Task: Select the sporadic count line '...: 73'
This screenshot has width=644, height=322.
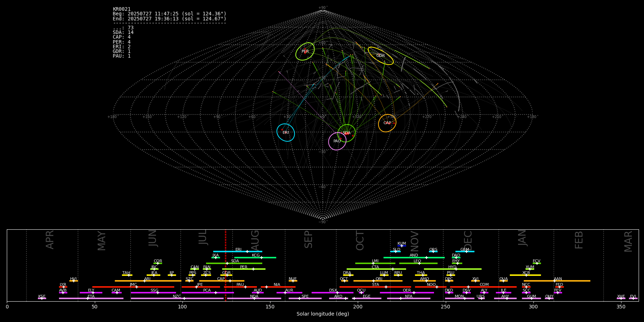Action: 123,28
